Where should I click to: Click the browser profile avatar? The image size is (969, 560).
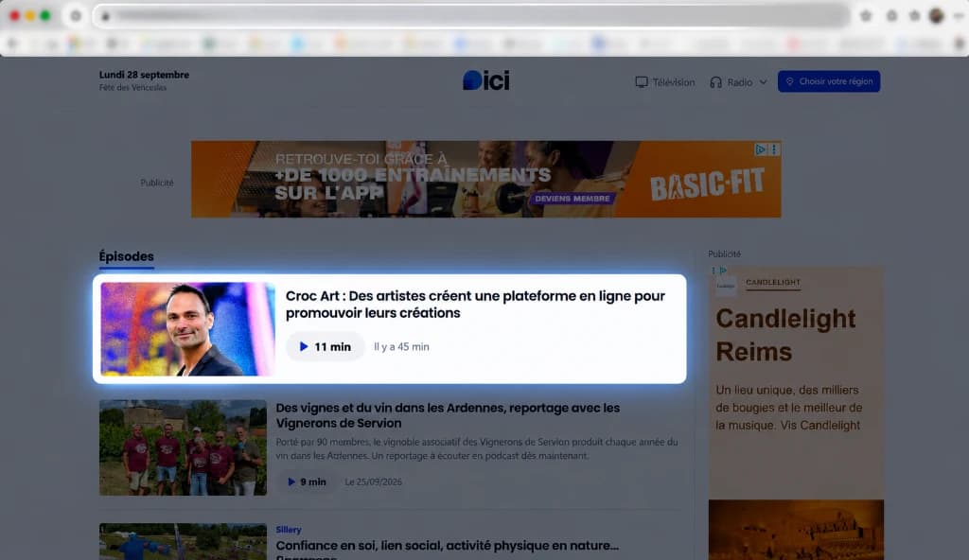pos(936,16)
